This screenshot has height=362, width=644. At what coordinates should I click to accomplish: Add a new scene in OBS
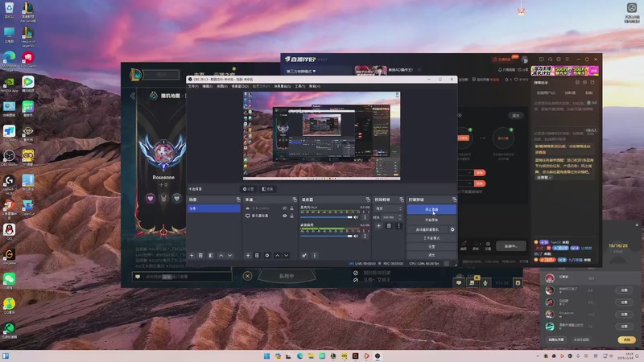click(x=191, y=255)
